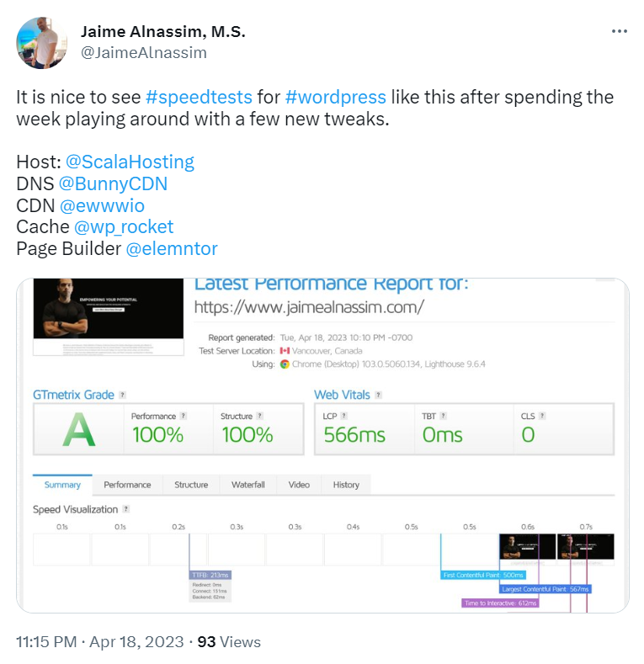Image resolution: width=644 pixels, height=664 pixels.
Task: Open the tweet's three-dot more options menu
Action: [x=619, y=31]
